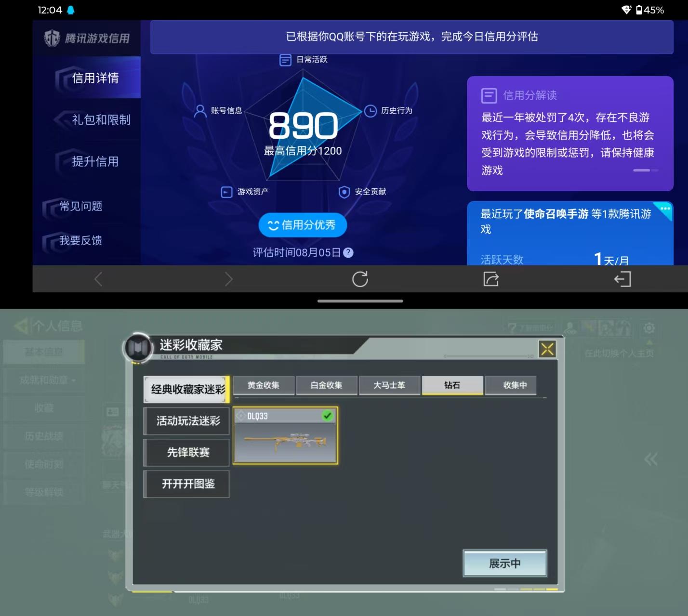This screenshot has height=616, width=688.
Task: Tap the 评估时间08月05日 text
Action: click(297, 252)
